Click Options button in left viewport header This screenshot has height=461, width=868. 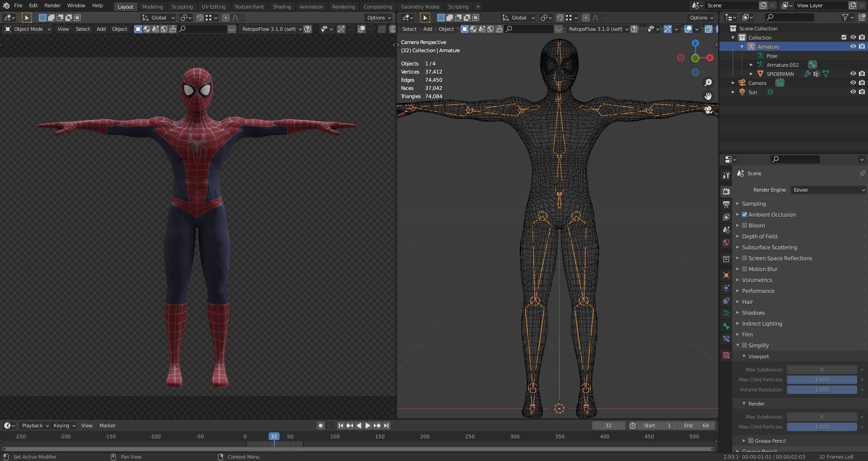coord(379,18)
